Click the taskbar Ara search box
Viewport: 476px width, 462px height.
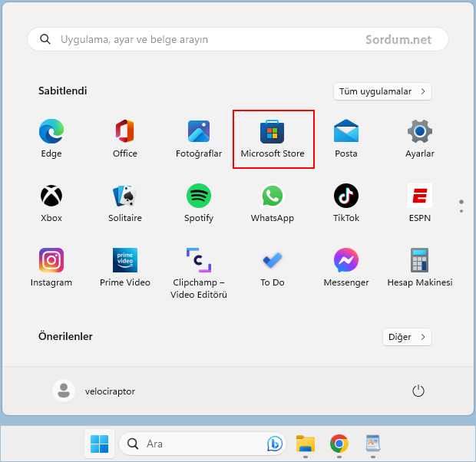(x=202, y=444)
